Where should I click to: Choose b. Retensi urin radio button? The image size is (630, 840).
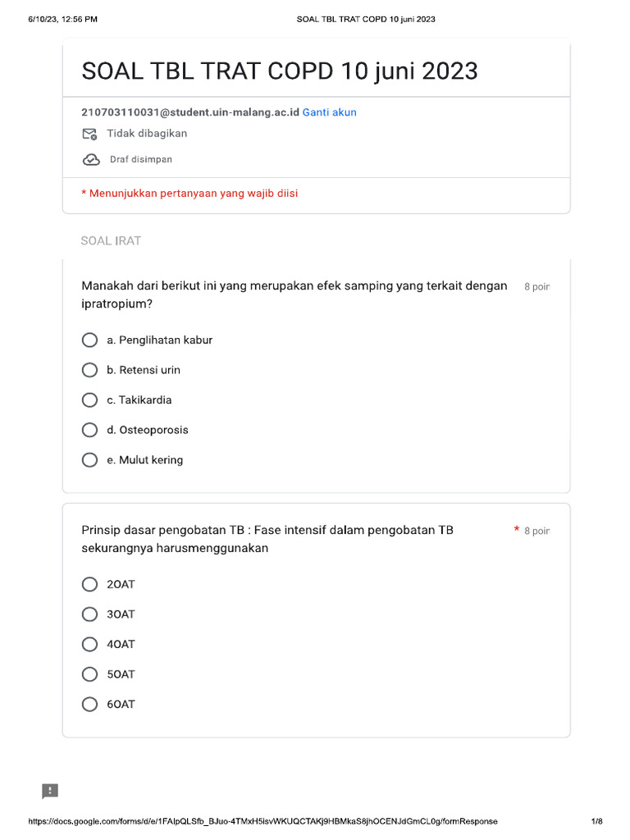[90, 370]
